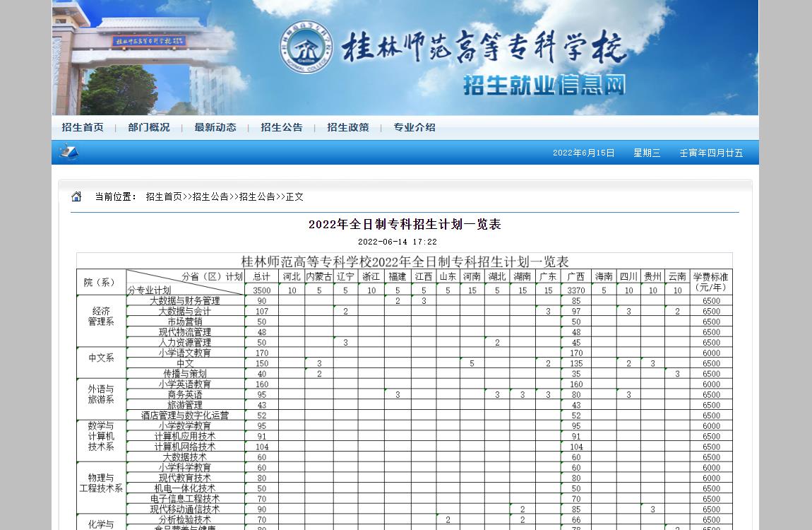Click the 招生就业信息网 banner text
The height and width of the screenshot is (530, 812).
click(x=544, y=85)
